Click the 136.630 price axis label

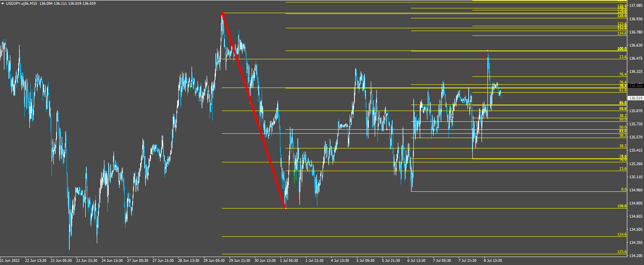[636, 45]
